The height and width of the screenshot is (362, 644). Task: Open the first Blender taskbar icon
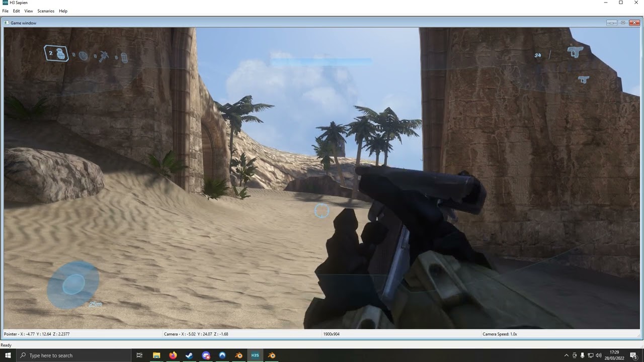point(238,355)
